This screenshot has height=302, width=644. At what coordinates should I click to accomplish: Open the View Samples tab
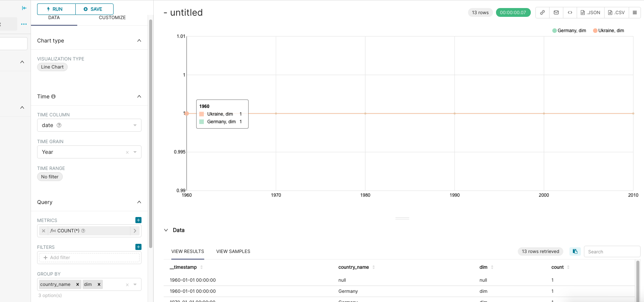pos(233,251)
